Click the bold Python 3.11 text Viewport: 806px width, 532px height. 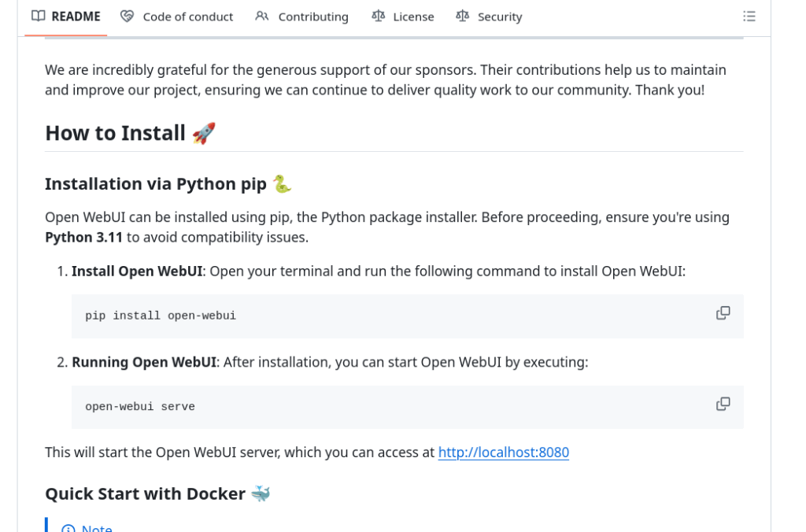(x=83, y=237)
